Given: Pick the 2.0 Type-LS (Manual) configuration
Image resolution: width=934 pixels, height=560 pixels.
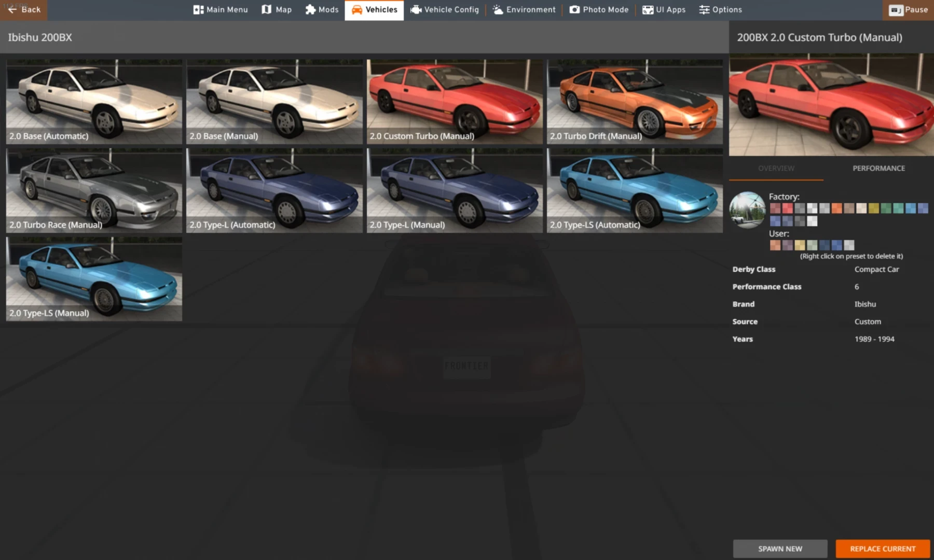Looking at the screenshot, I should coord(93,279).
